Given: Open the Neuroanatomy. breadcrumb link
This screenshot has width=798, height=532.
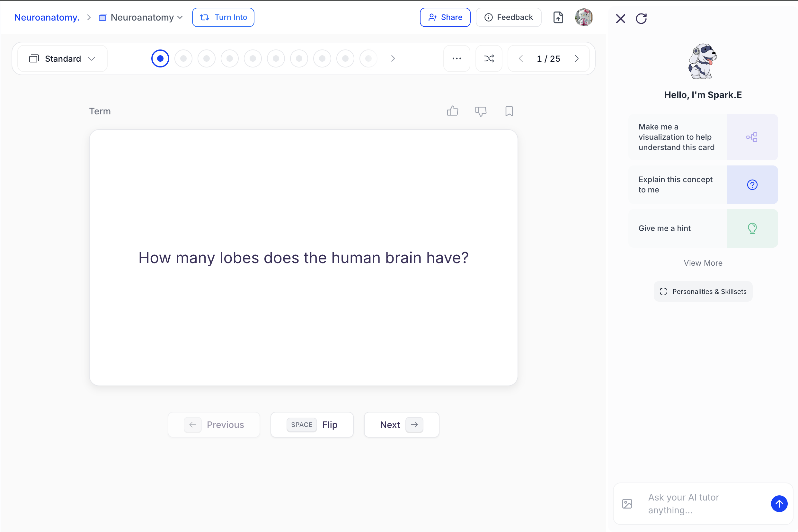Looking at the screenshot, I should pos(47,17).
